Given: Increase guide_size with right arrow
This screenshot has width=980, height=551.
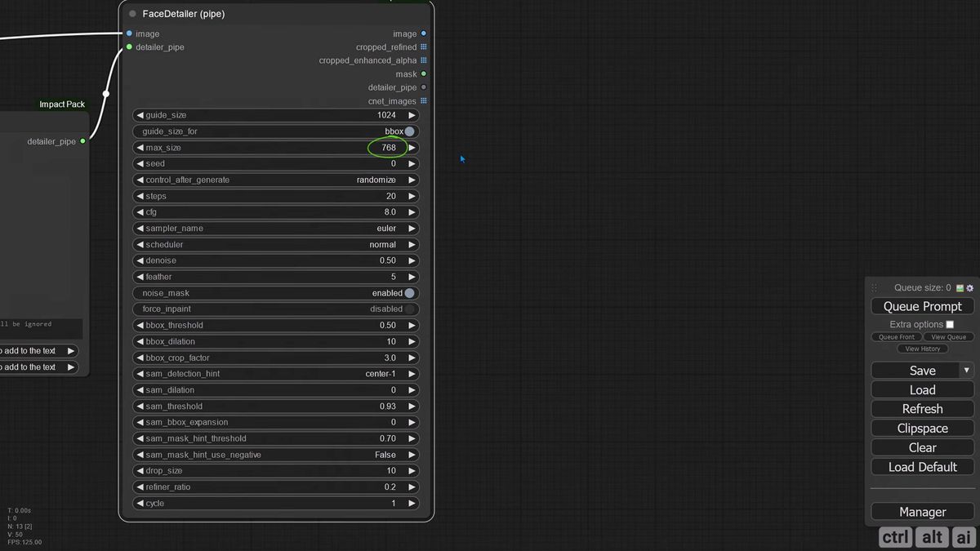Looking at the screenshot, I should [412, 115].
